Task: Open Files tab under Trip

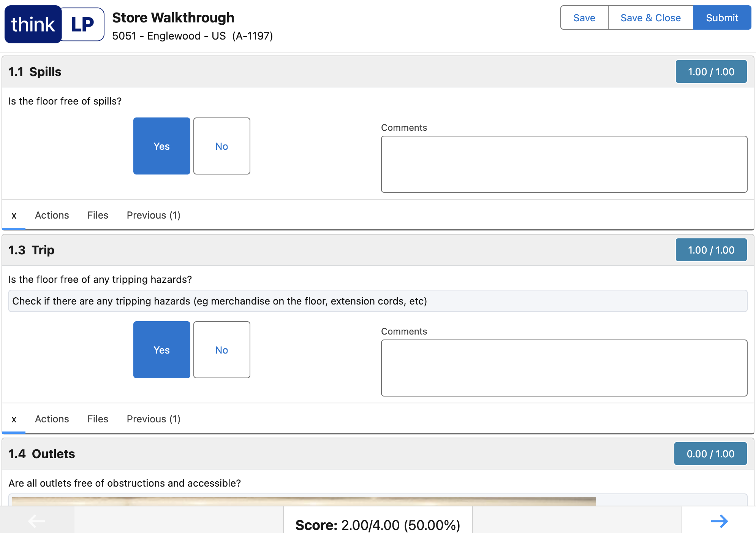Action: click(x=98, y=419)
